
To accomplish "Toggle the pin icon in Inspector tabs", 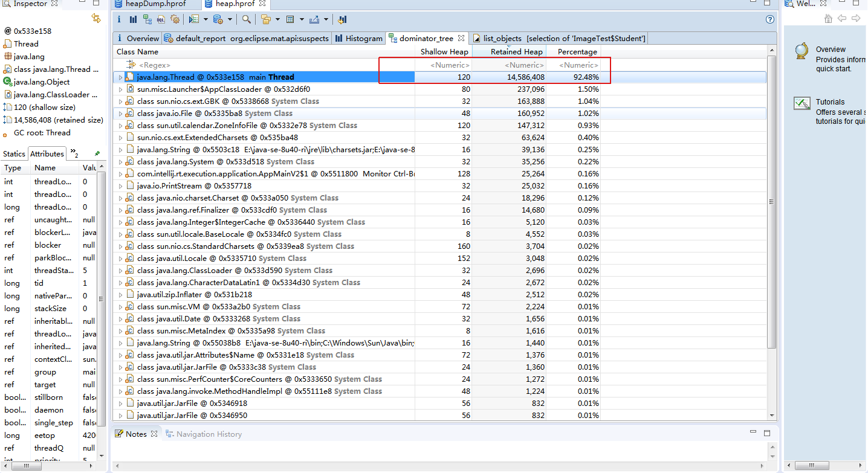I will click(97, 154).
